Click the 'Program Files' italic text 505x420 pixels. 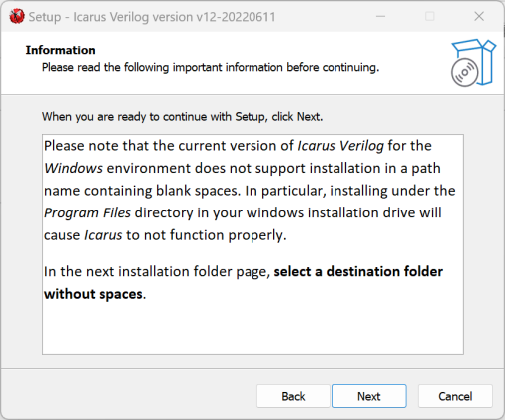tap(87, 212)
